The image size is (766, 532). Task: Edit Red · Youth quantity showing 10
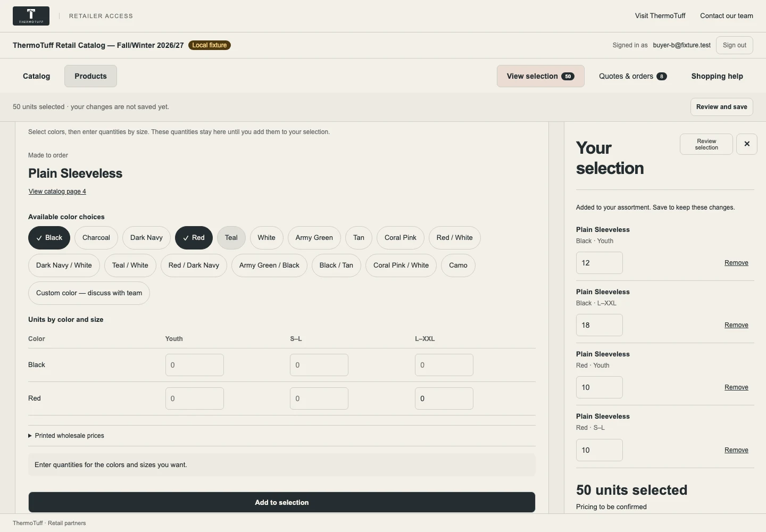tap(600, 387)
